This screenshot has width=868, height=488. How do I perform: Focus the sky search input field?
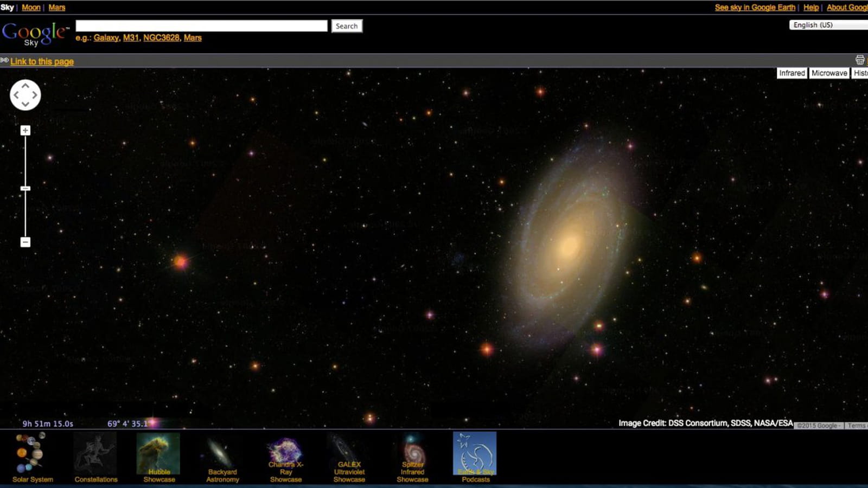point(202,26)
